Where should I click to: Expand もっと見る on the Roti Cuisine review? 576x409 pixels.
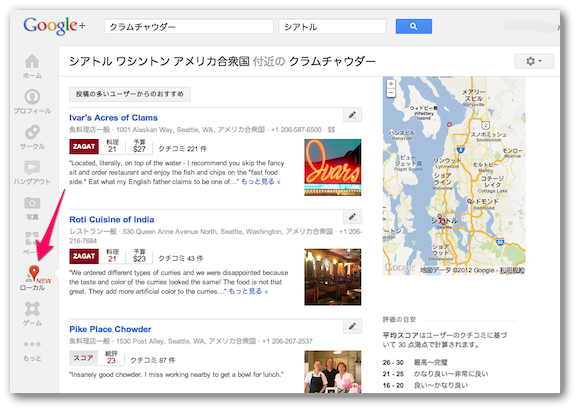point(248,291)
